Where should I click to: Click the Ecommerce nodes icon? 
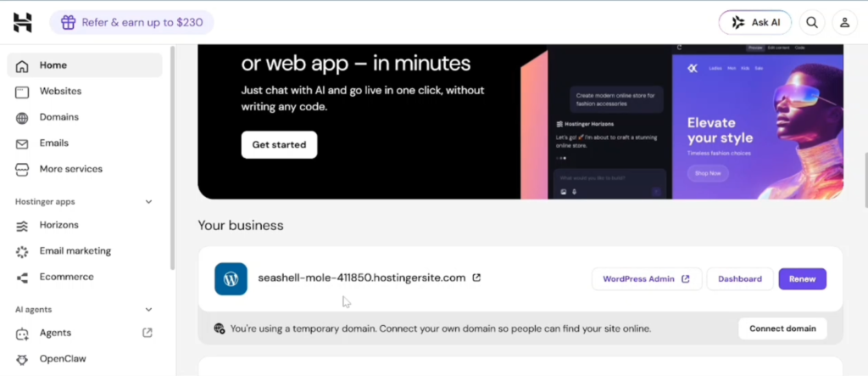(22, 278)
